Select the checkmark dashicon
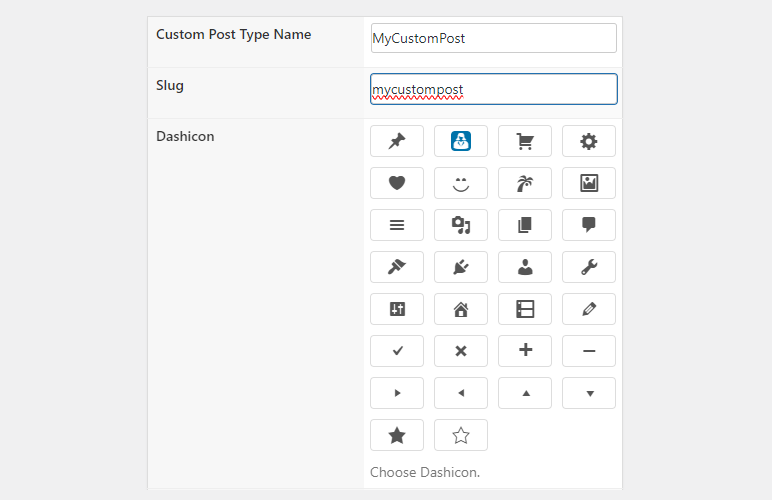Image resolution: width=772 pixels, height=500 pixels. 397,351
